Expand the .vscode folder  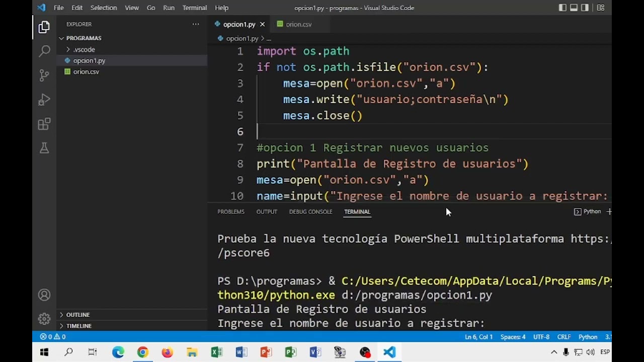point(132,49)
